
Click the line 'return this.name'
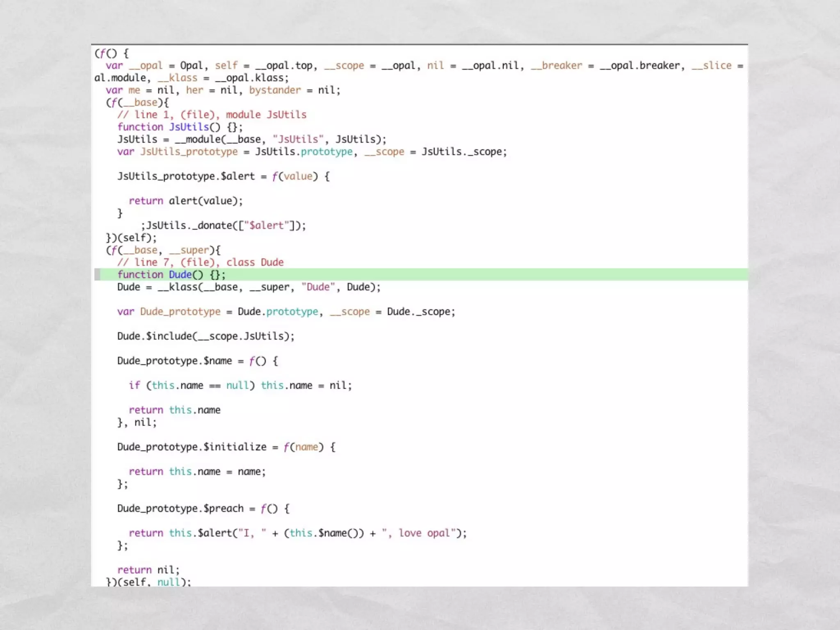175,410
